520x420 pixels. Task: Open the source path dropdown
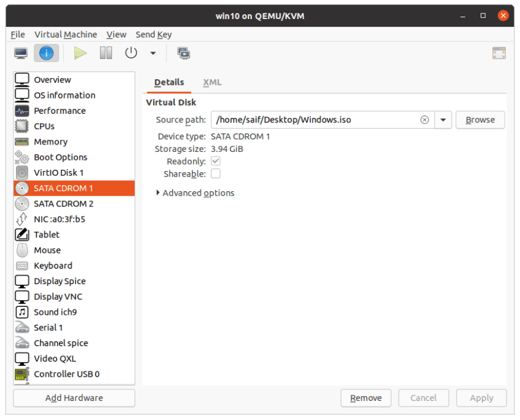443,119
